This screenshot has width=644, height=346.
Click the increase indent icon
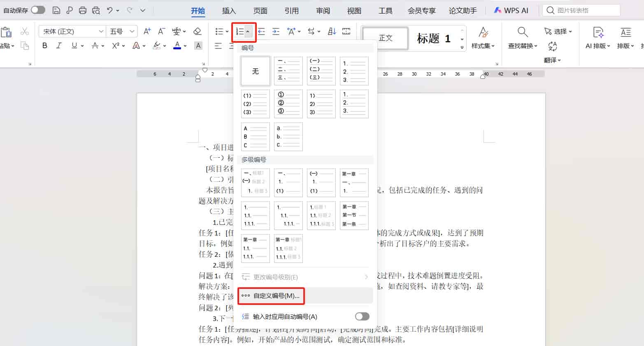(276, 31)
